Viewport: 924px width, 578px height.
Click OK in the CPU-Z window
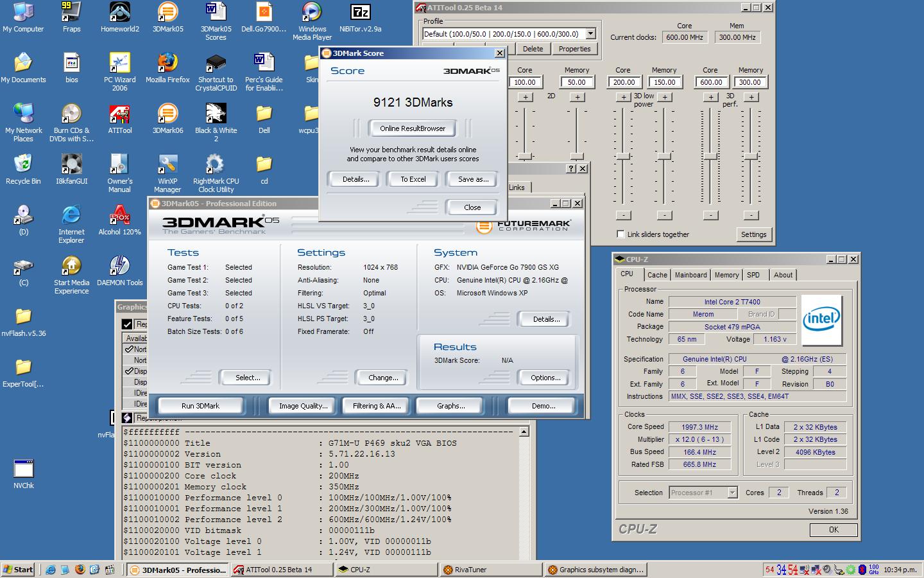coord(834,530)
